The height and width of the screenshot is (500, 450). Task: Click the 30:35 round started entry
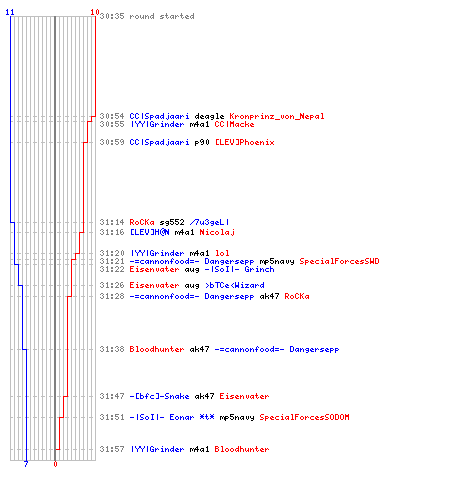point(147,16)
